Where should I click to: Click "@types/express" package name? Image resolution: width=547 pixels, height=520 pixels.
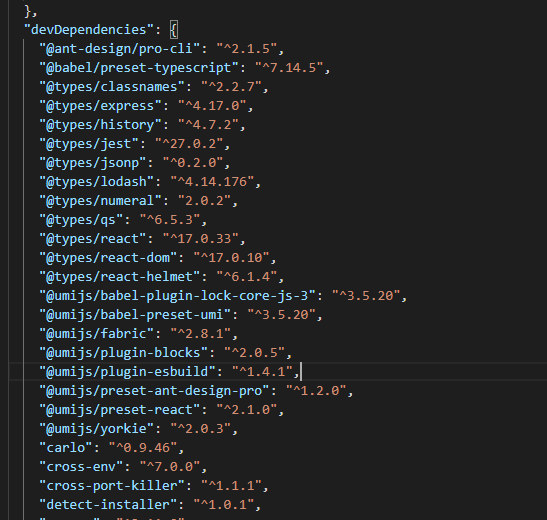pos(100,106)
